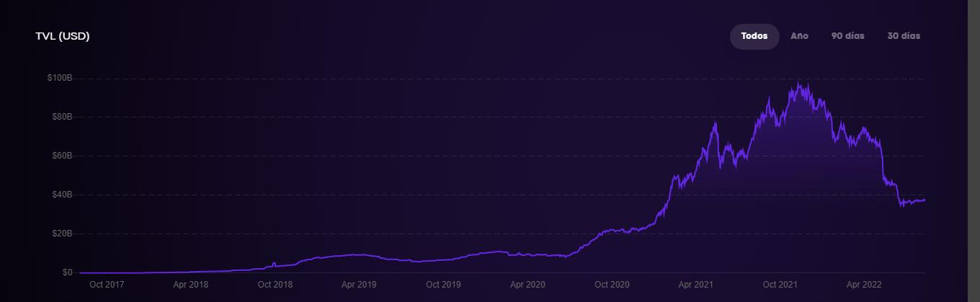The width and height of the screenshot is (980, 302).
Task: Click the TVL (USD) chart title
Action: pyautogui.click(x=63, y=36)
